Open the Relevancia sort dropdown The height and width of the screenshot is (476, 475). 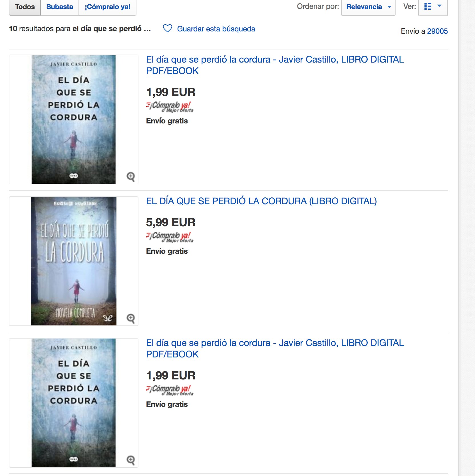coord(368,7)
